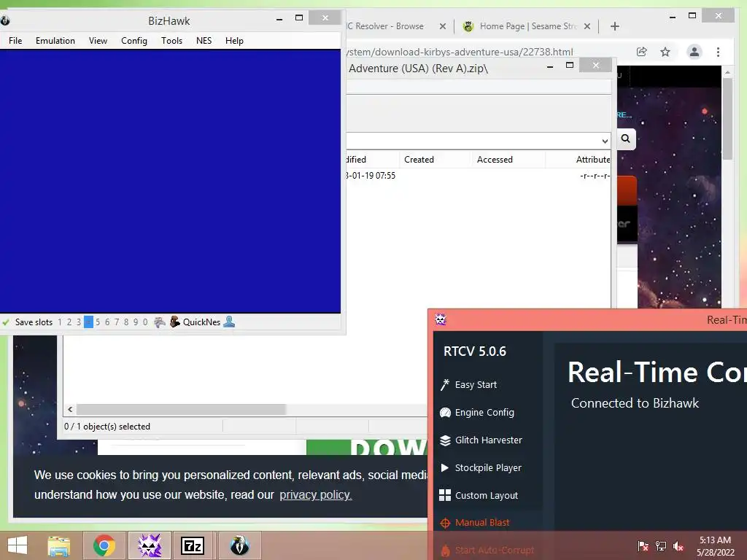The height and width of the screenshot is (560, 747).
Task: Sort by the Created column in 7-Zip
Action: pos(436,160)
